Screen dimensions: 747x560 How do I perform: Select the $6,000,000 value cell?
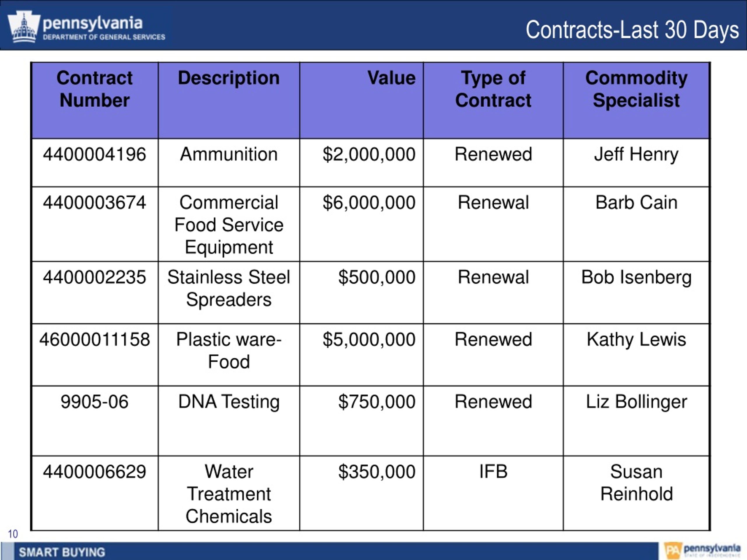361,224
